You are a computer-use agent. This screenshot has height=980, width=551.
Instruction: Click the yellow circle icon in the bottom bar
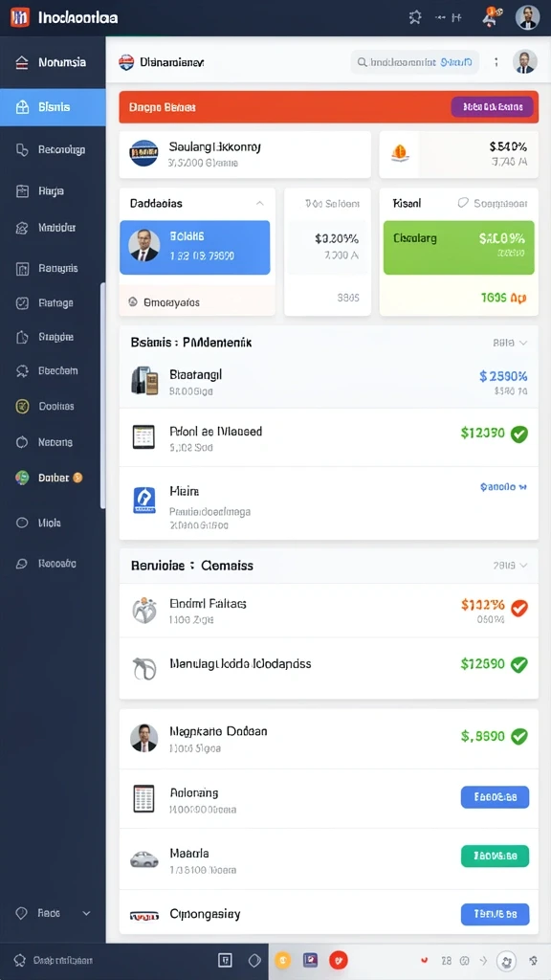pyautogui.click(x=282, y=959)
